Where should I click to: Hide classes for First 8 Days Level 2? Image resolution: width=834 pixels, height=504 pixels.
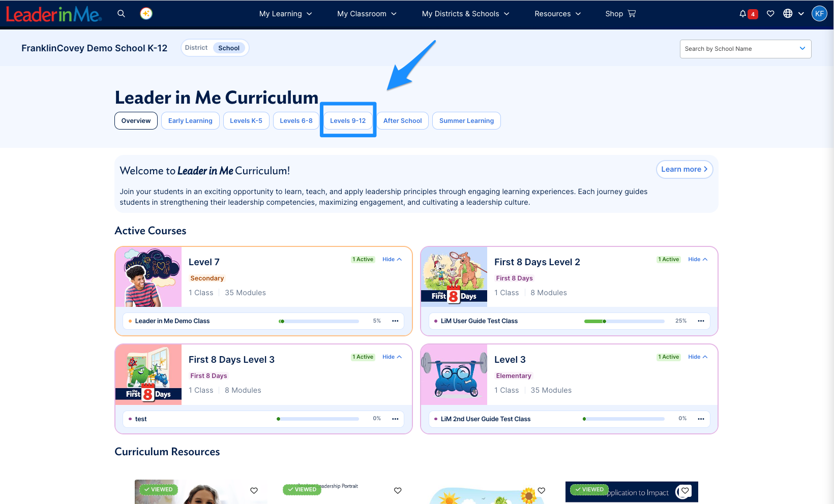(x=698, y=260)
